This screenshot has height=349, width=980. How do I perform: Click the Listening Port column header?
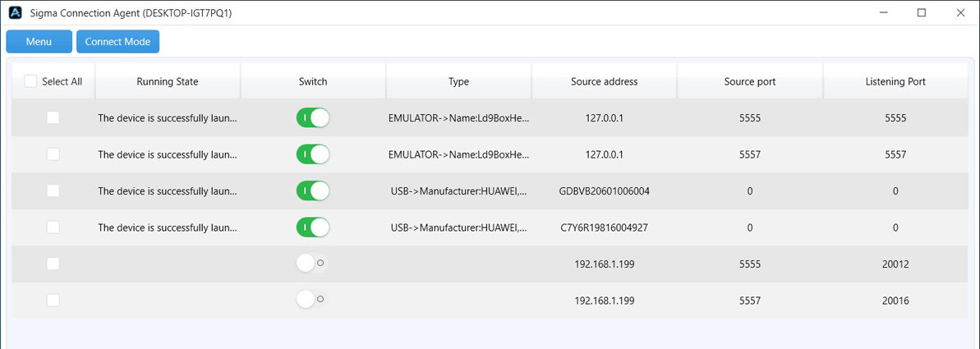[x=895, y=81]
